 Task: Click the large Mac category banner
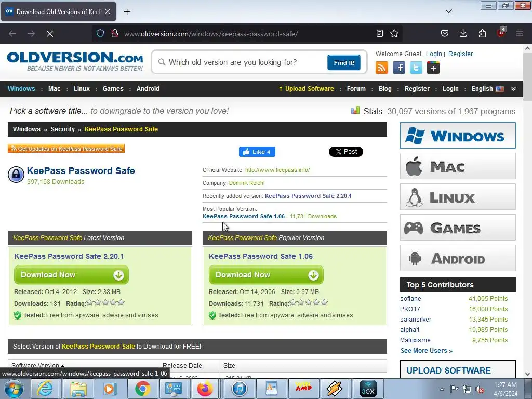coord(458,166)
